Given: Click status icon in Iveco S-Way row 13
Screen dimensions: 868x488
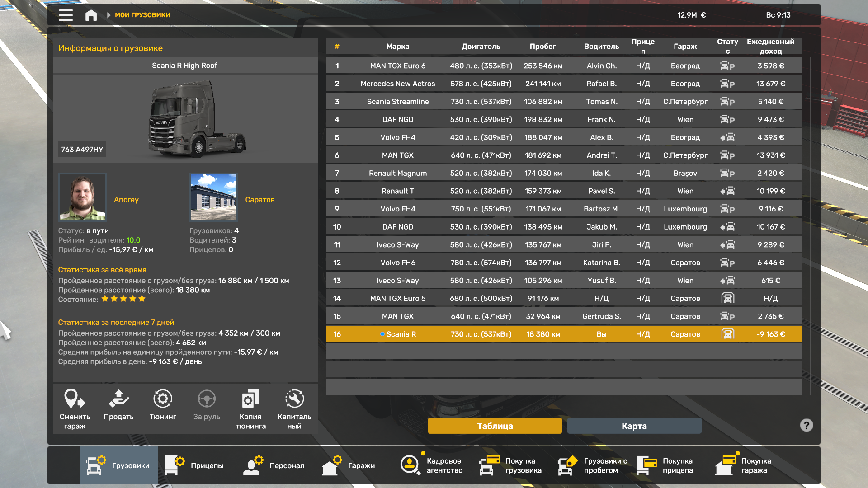Looking at the screenshot, I should 727,281.
